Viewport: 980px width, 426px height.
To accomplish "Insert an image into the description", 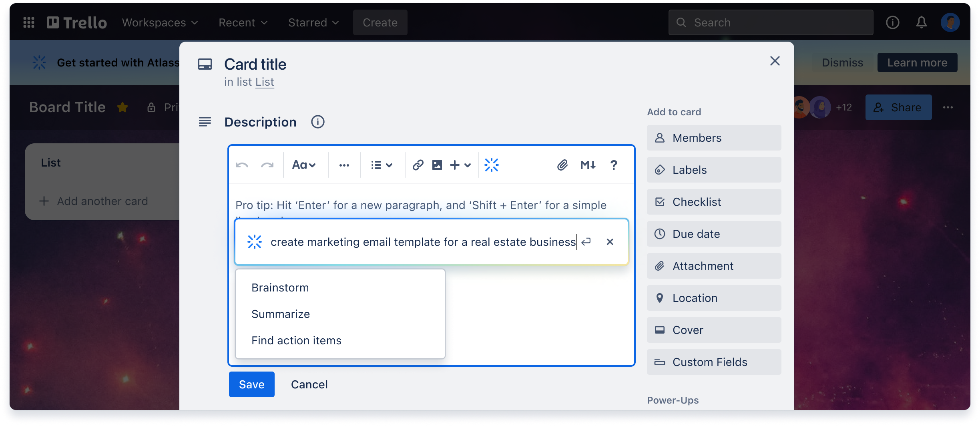I will 437,165.
